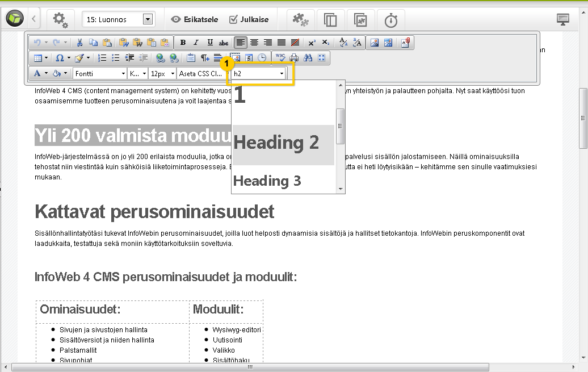Insert a numbered list
Screen dimensions: 588x372
(x=102, y=58)
